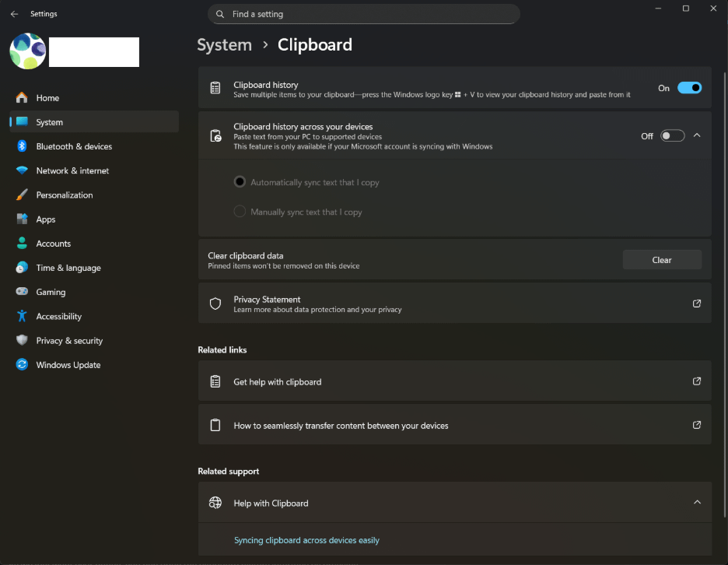Click the System monitor icon

[22, 121]
